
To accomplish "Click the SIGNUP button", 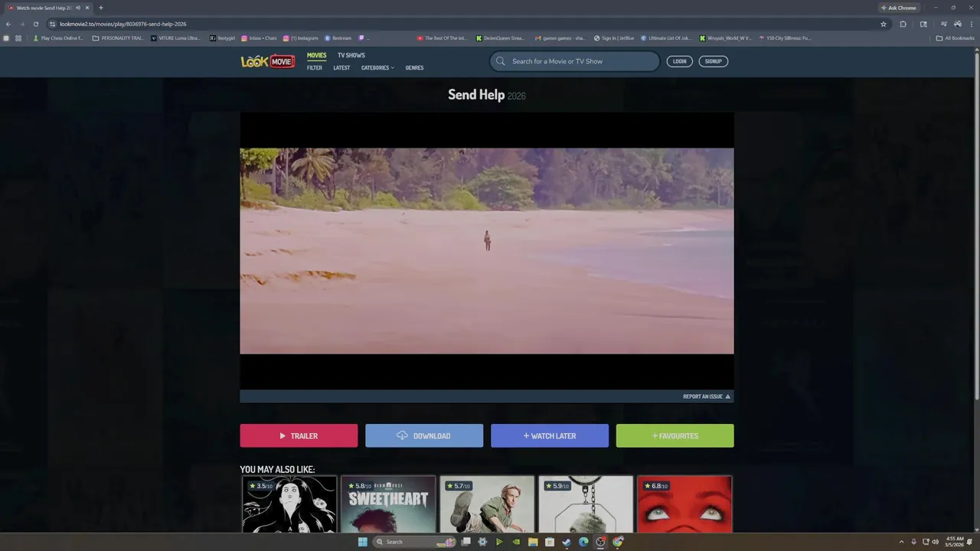I will [x=714, y=61].
